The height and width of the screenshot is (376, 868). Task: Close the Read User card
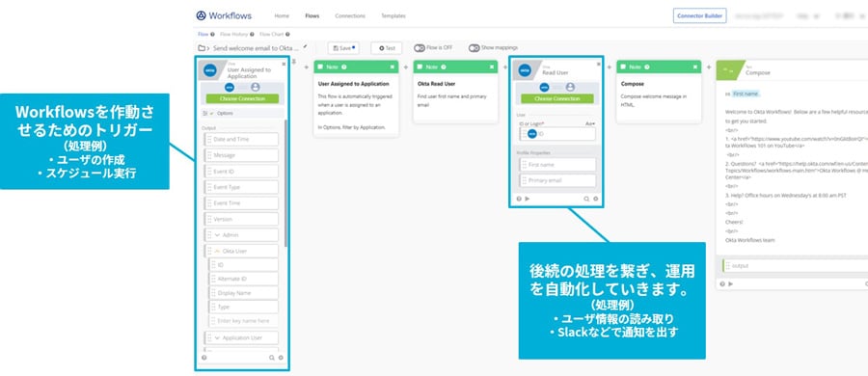coord(598,65)
